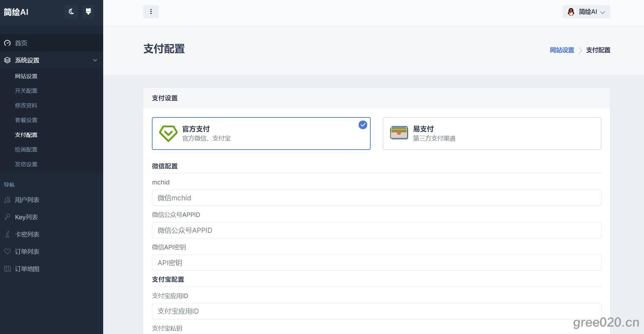Click the 微信配置 section heading
This screenshot has width=644, height=334.
pyautogui.click(x=165, y=166)
